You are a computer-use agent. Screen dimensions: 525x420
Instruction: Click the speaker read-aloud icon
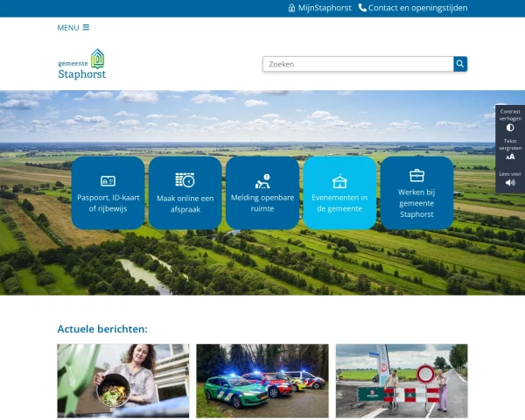tap(510, 183)
